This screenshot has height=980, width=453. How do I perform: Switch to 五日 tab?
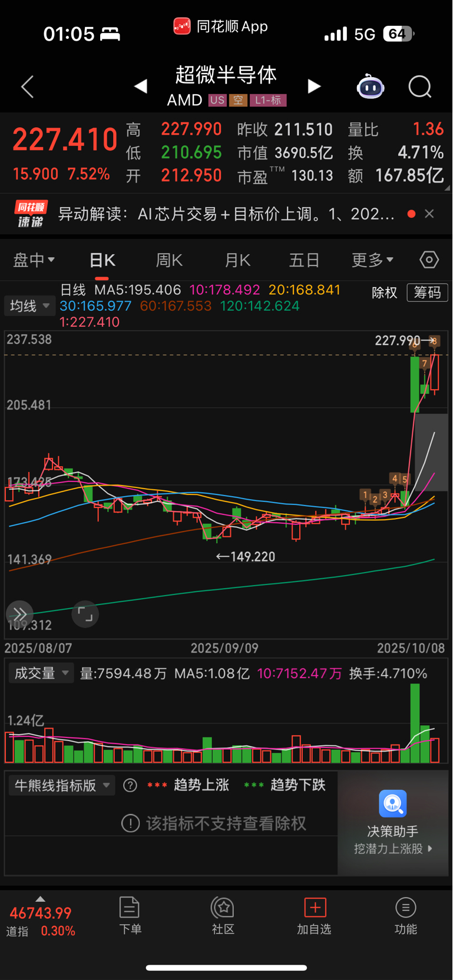(305, 260)
